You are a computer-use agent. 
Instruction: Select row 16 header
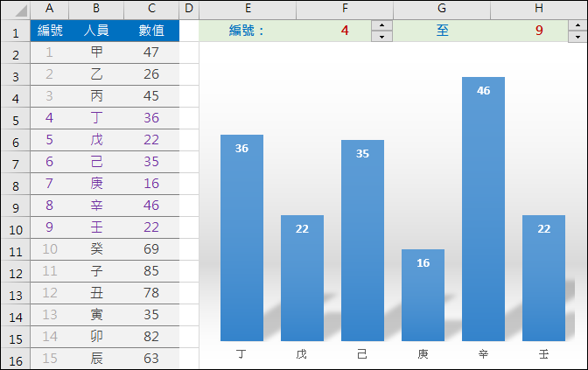point(16,359)
